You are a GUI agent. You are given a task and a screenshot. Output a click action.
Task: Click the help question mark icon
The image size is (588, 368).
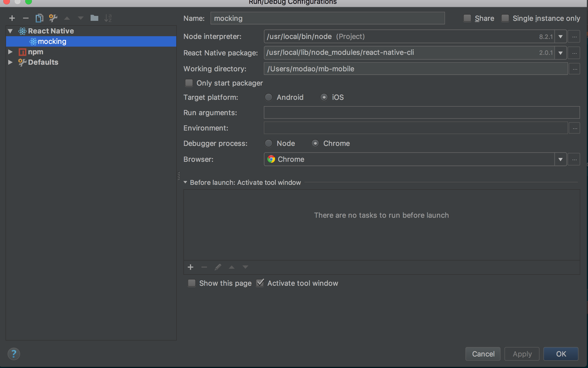(x=14, y=354)
